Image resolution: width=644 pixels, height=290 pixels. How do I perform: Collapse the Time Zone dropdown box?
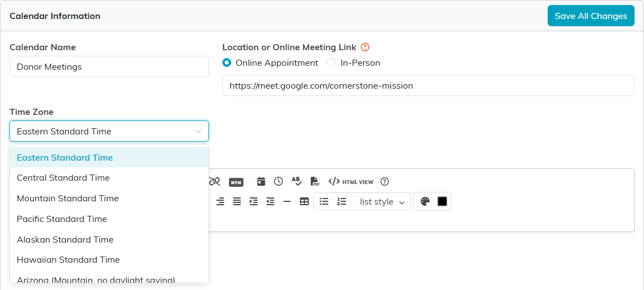coord(109,131)
